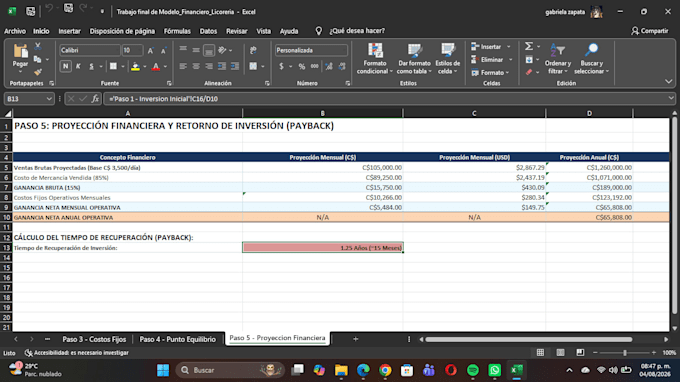Viewport: 680px width, 382px height.
Task: Open Estilos de celda gallery
Action: click(448, 59)
